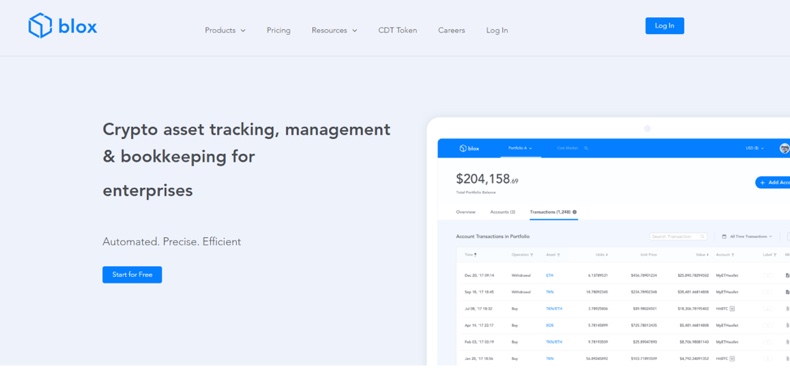Sort by the Units column header
The width and height of the screenshot is (790, 377).
click(x=602, y=255)
